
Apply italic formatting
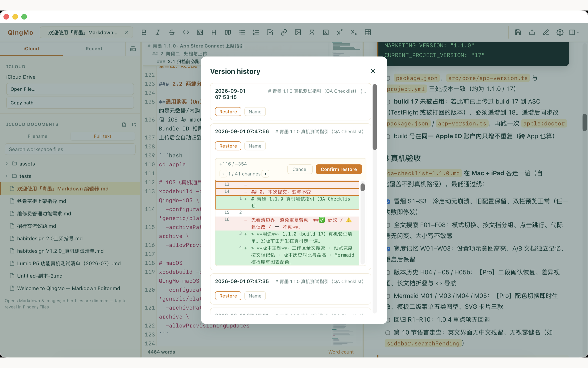pos(158,32)
